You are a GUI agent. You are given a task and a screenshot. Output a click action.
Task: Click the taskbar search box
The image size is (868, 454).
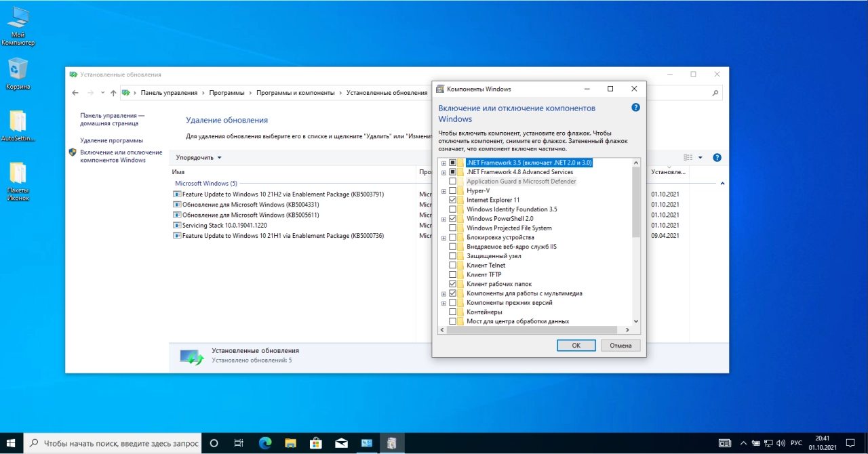pyautogui.click(x=113, y=443)
